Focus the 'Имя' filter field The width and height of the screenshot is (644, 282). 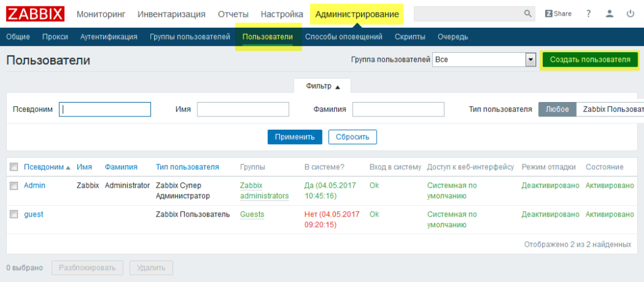[243, 110]
